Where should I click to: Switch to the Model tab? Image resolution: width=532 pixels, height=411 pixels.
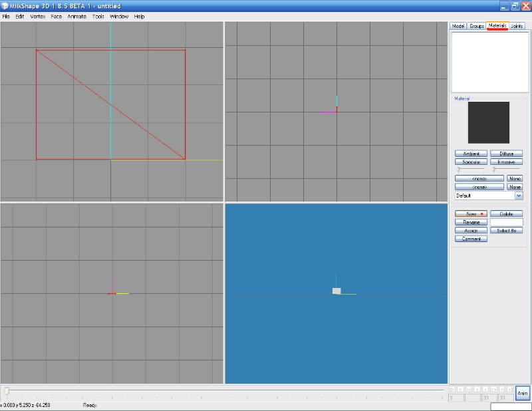(x=458, y=26)
